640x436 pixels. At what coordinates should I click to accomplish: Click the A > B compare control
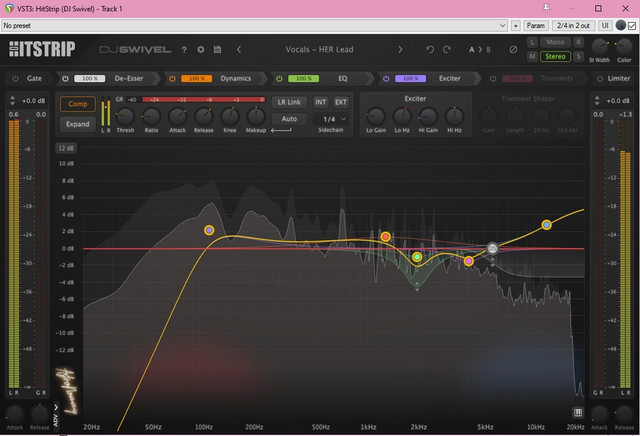click(480, 49)
